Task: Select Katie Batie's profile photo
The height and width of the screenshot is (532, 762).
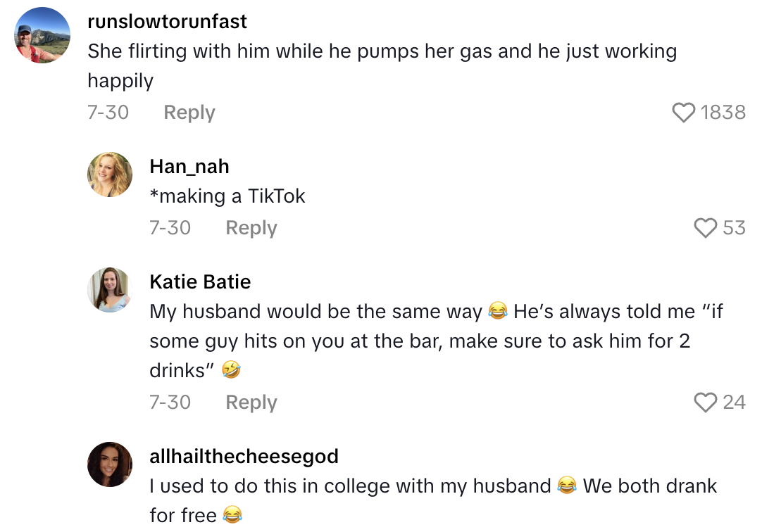Action: pos(110,289)
